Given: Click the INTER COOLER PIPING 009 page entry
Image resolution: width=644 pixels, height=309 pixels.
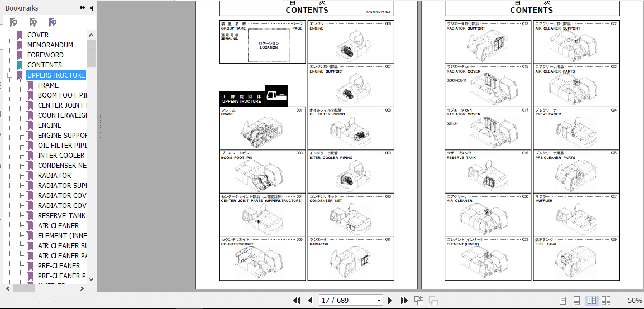Looking at the screenshot, I should pyautogui.click(x=350, y=171).
